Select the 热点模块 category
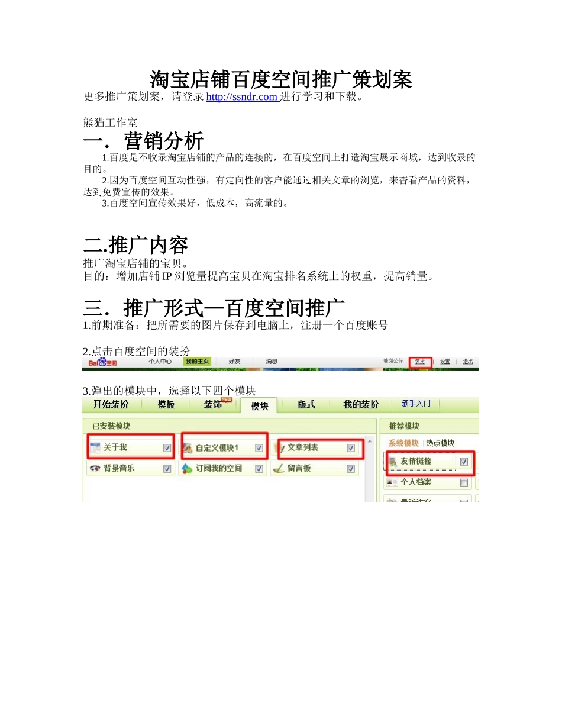The image size is (562, 728). click(440, 443)
